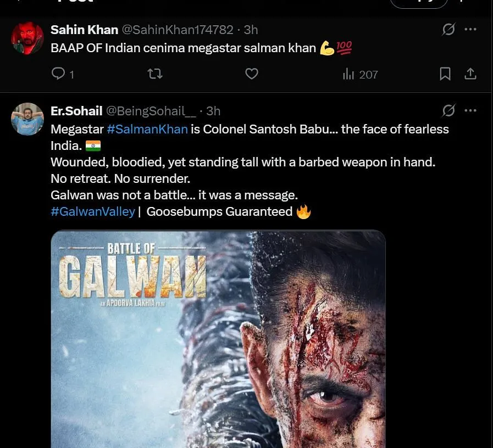Share Sahin Khan's post
The image size is (493, 448).
coord(470,74)
